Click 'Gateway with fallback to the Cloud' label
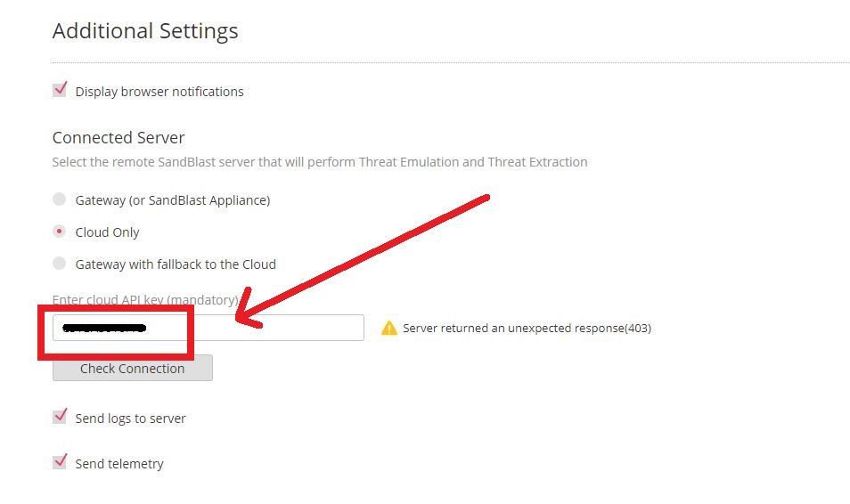This screenshot has height=504, width=850. [x=176, y=264]
